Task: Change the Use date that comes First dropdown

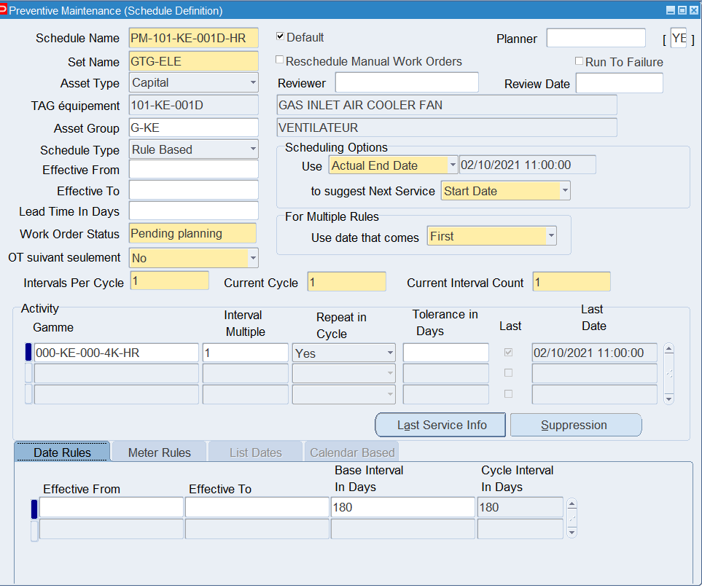Action: [552, 236]
